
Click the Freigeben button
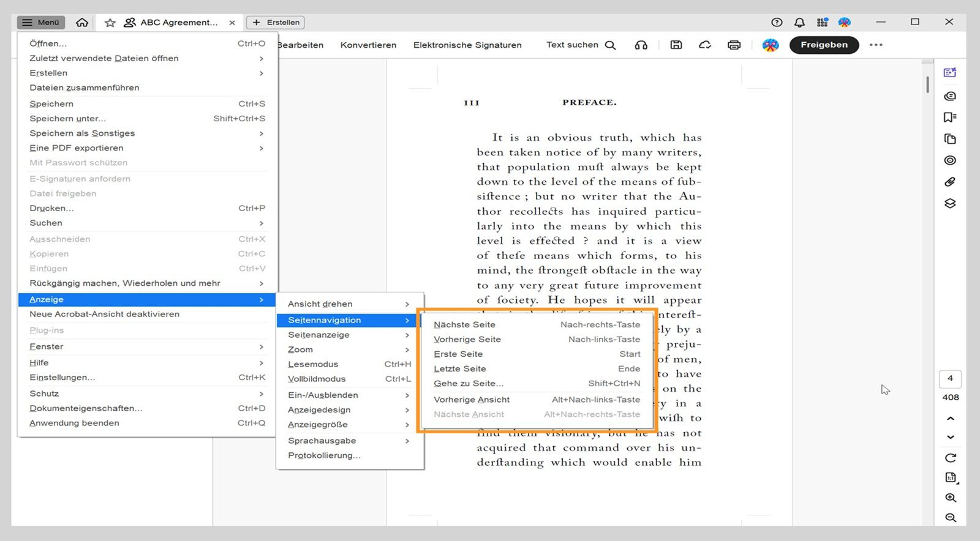(x=824, y=45)
